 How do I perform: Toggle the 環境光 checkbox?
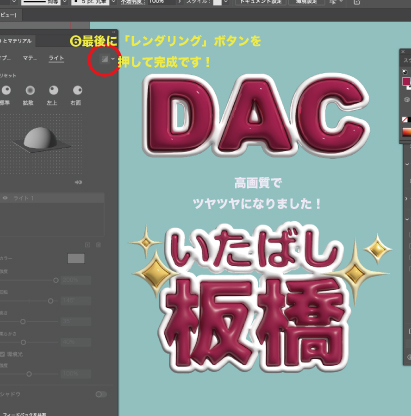point(2,354)
